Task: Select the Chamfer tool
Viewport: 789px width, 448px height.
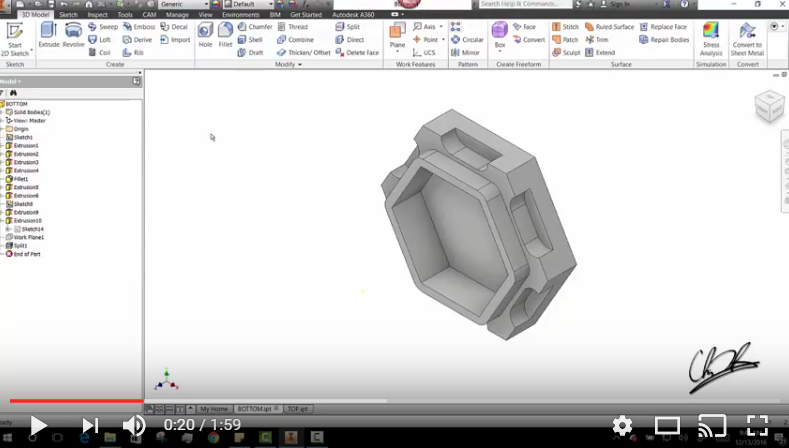Action: tap(255, 27)
